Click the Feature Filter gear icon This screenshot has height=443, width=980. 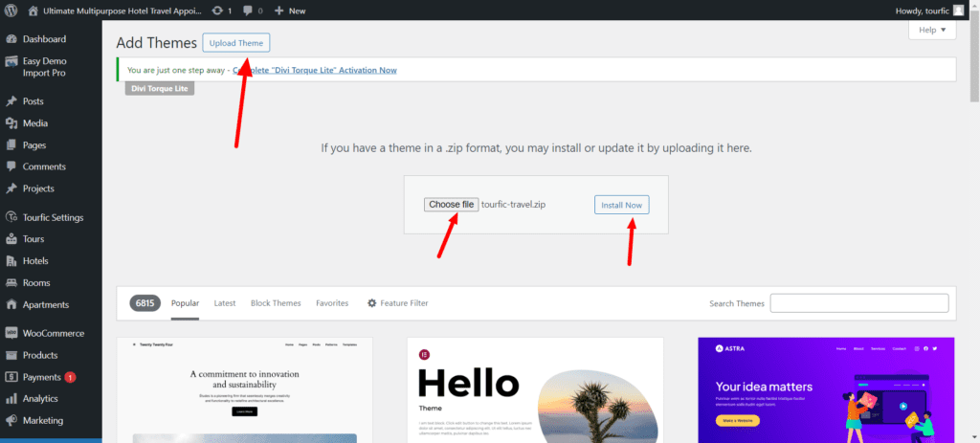pyautogui.click(x=372, y=303)
